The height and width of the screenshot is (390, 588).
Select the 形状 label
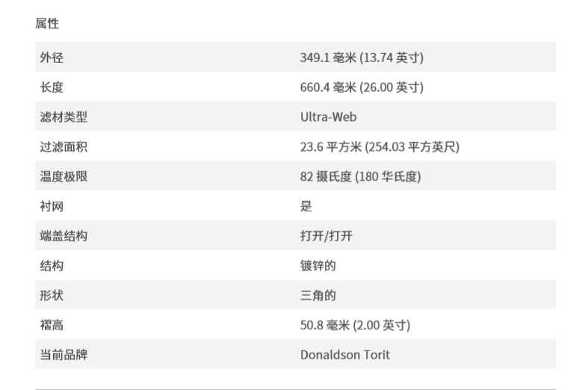52,295
